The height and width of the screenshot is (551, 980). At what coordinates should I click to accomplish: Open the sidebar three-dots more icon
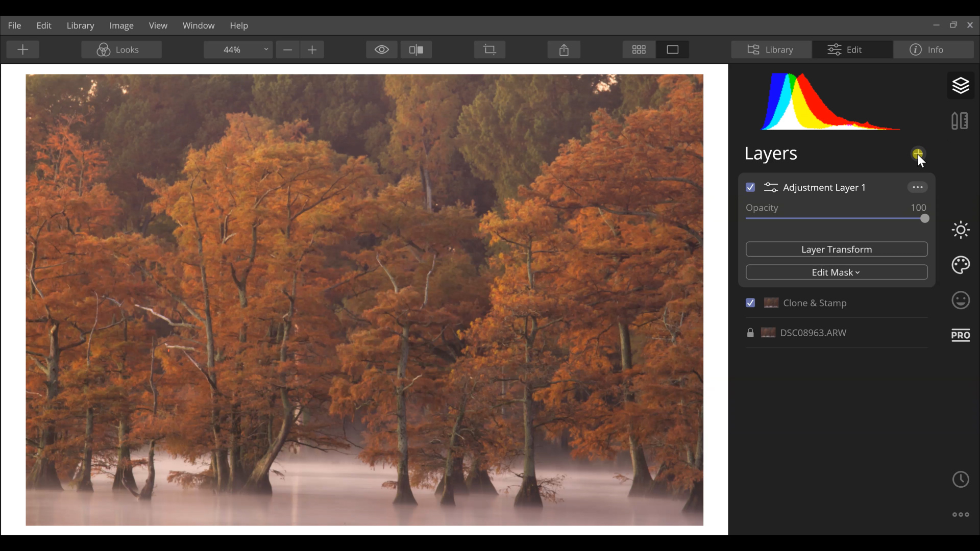[961, 515]
